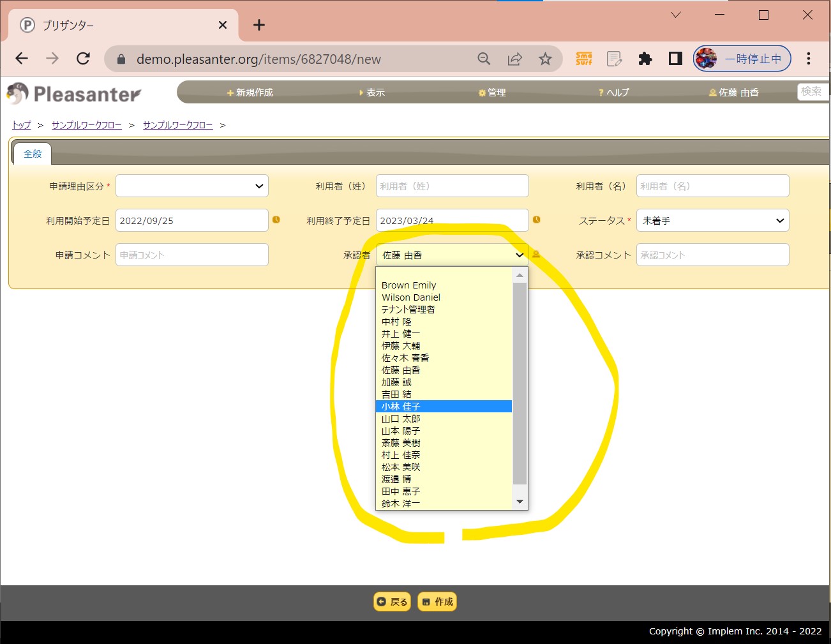Click the clock icon beside 利用終了予定日
This screenshot has height=644, width=831.
tap(537, 220)
